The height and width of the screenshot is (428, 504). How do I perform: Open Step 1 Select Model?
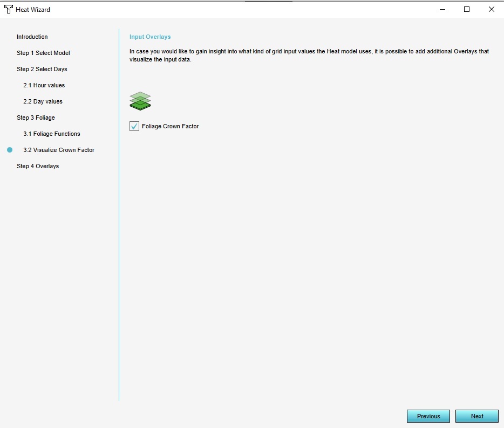(43, 53)
